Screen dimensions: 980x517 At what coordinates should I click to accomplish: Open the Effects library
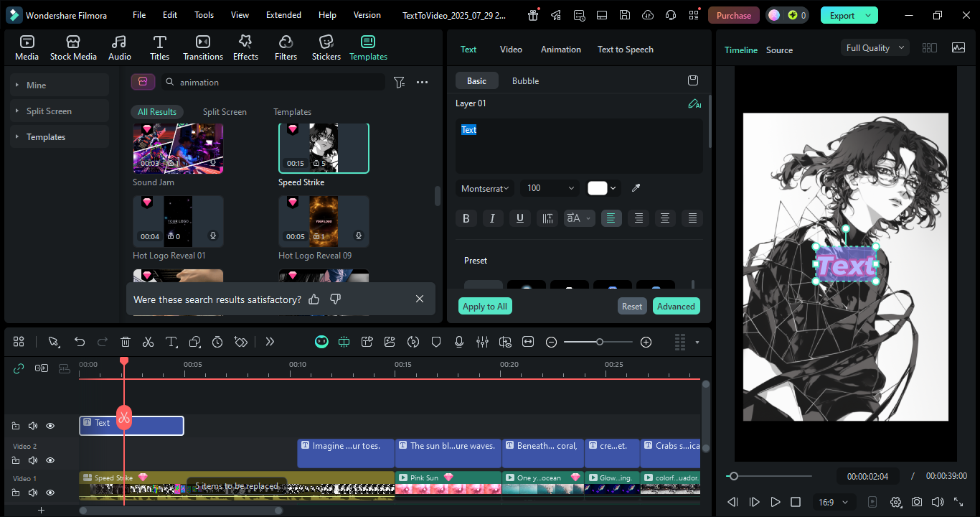(x=245, y=47)
